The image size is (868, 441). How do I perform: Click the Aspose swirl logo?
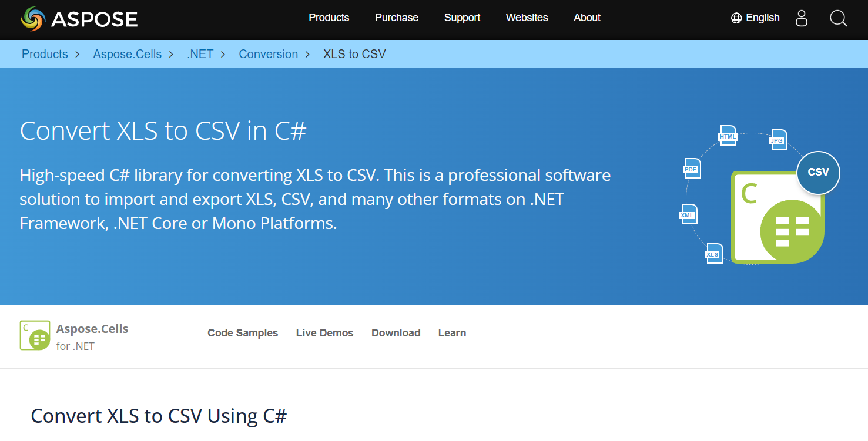[x=33, y=18]
